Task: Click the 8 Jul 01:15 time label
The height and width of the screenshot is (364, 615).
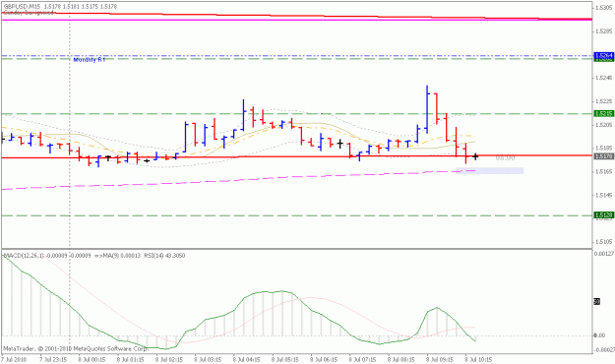Action: tap(131, 359)
